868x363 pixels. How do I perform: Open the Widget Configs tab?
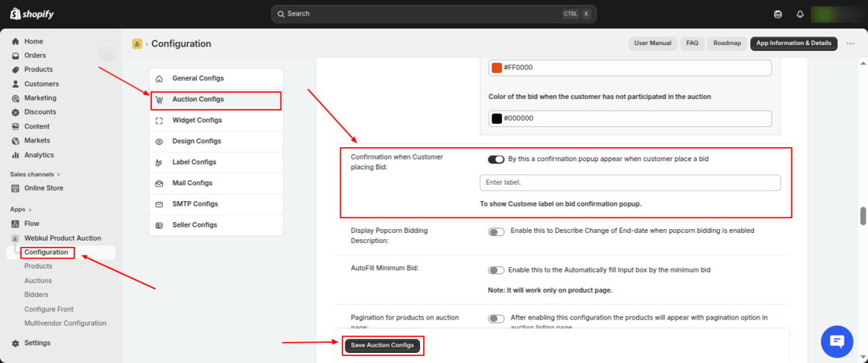216,121
